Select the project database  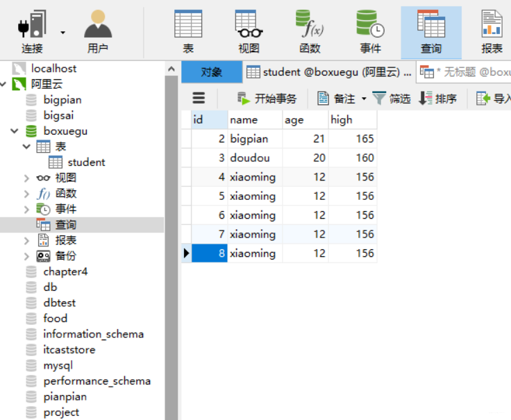(61, 412)
